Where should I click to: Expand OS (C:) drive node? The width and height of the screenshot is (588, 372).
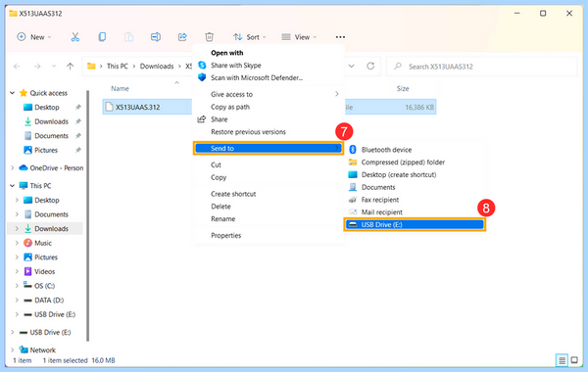pos(17,286)
